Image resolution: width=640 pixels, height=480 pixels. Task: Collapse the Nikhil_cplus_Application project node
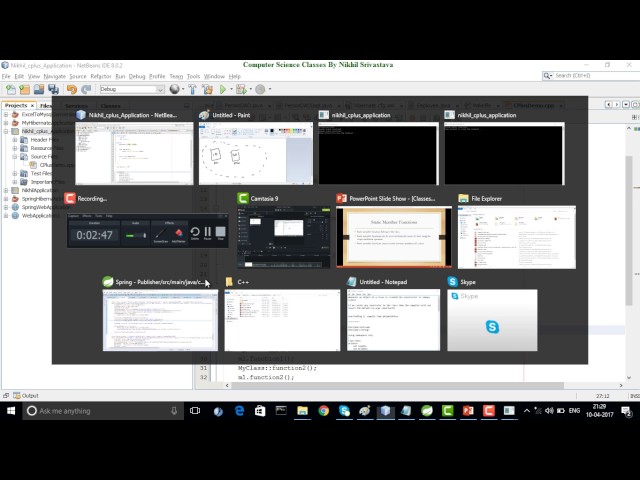[6, 131]
